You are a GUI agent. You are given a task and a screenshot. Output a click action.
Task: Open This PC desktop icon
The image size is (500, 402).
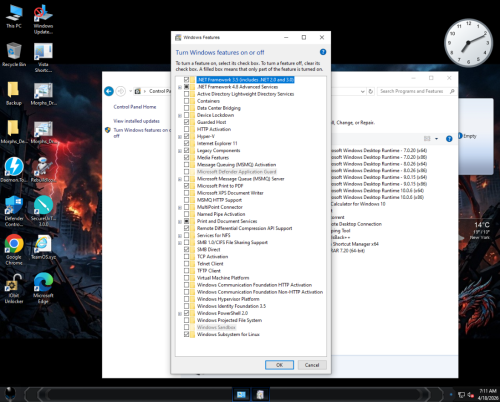tap(14, 17)
